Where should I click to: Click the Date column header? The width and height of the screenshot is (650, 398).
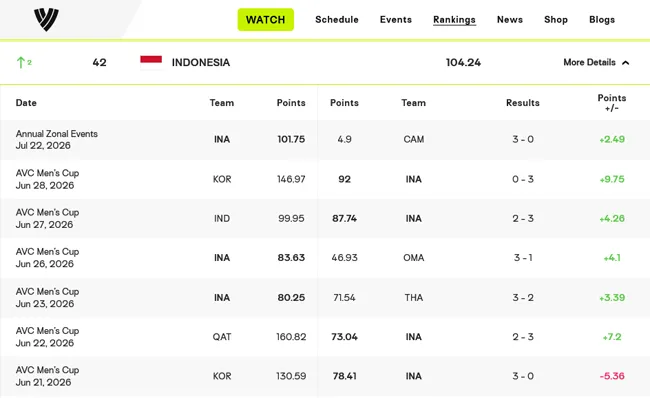(x=26, y=103)
